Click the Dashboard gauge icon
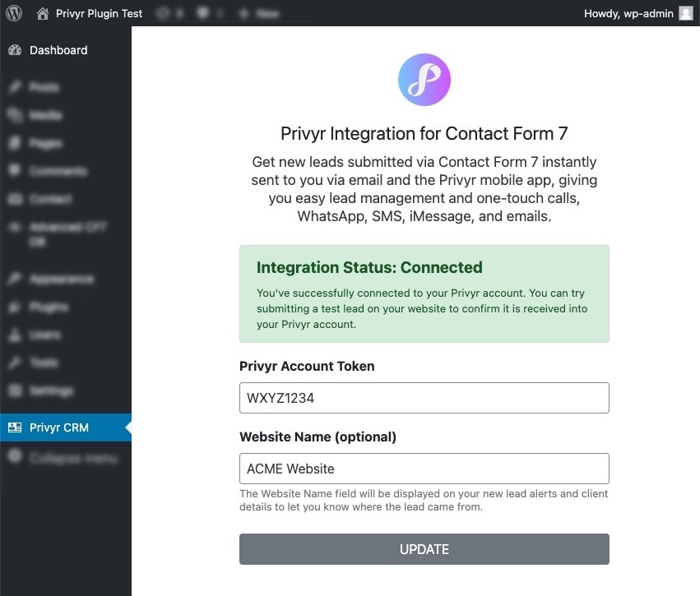 click(x=15, y=50)
